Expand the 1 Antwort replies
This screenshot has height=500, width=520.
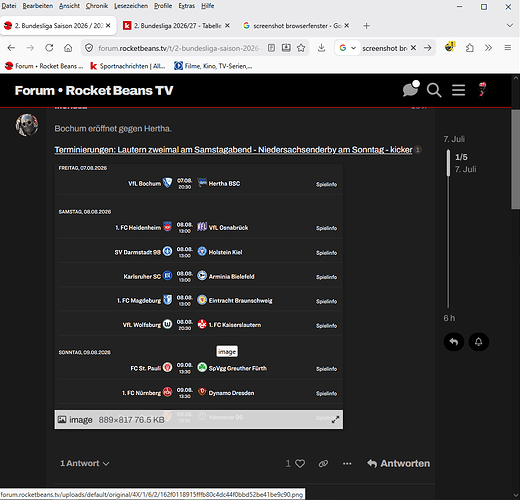tap(85, 463)
